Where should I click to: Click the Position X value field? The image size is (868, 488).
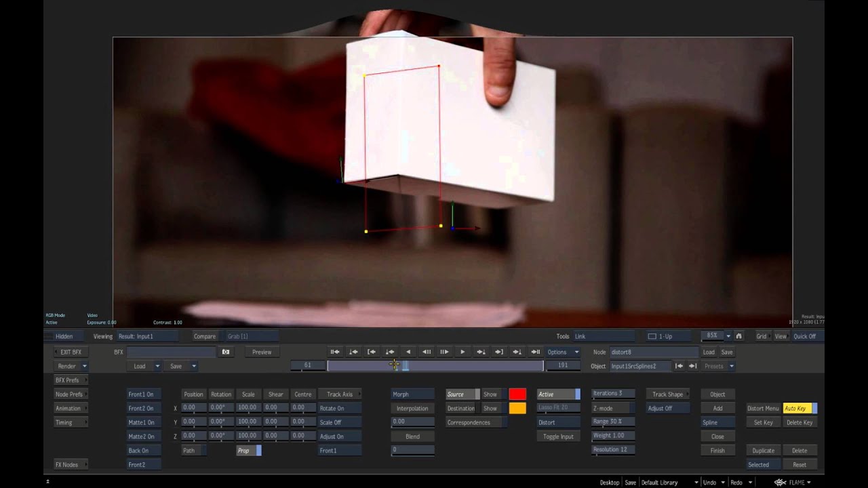coord(193,408)
